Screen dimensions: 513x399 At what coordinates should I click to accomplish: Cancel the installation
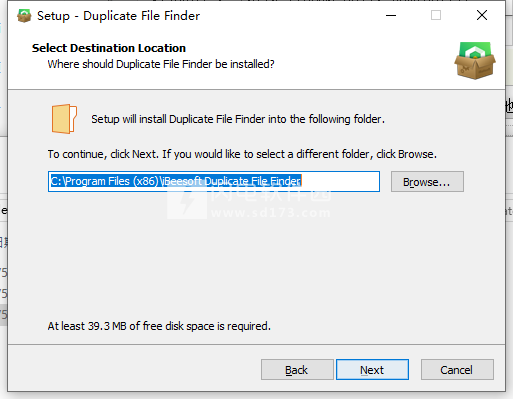(x=457, y=370)
